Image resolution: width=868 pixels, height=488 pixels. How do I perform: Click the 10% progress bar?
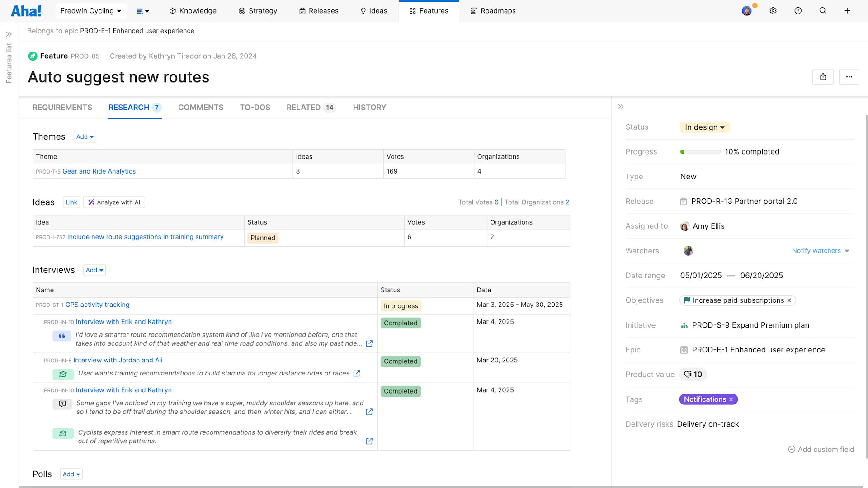(x=700, y=152)
